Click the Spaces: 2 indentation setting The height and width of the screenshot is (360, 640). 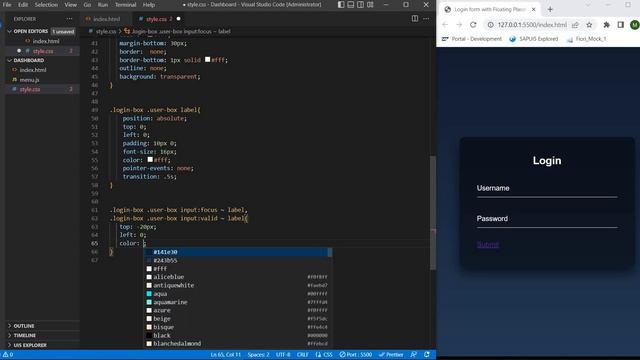tap(258, 355)
